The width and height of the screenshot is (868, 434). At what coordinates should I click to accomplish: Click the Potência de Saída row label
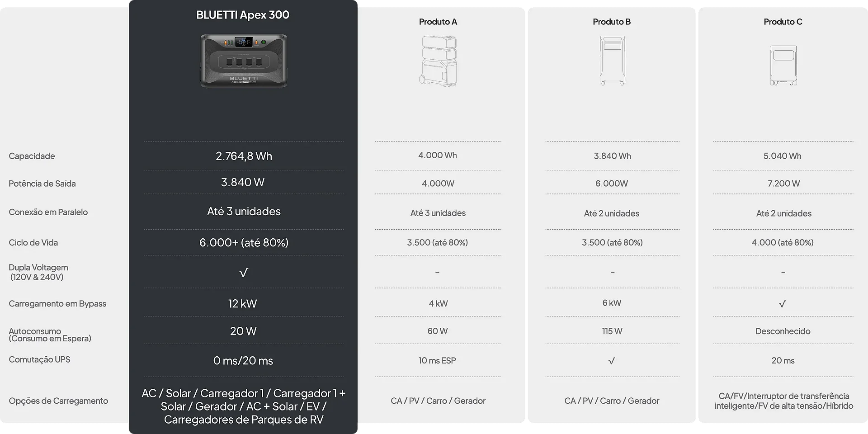tap(42, 184)
